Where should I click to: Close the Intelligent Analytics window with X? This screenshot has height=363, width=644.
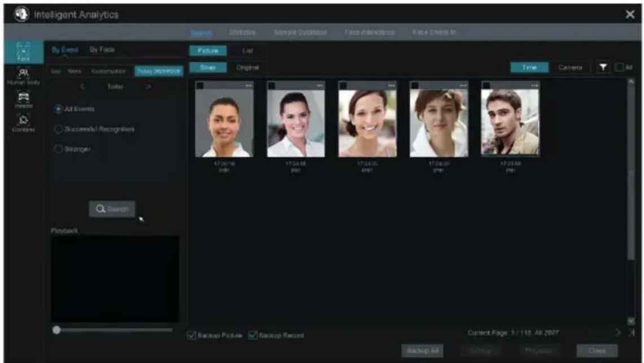pyautogui.click(x=630, y=14)
